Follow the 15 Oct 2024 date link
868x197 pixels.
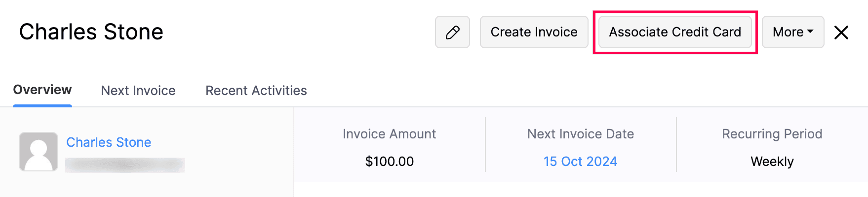(x=580, y=162)
